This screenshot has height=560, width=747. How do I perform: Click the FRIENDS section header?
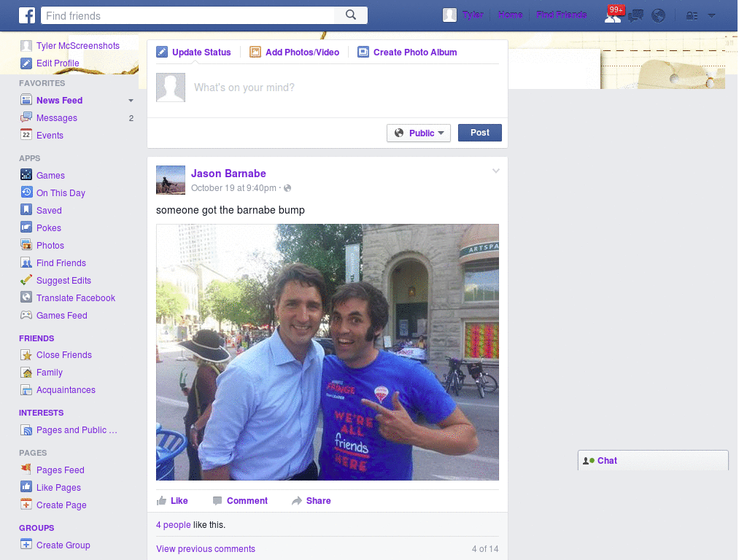click(x=36, y=338)
